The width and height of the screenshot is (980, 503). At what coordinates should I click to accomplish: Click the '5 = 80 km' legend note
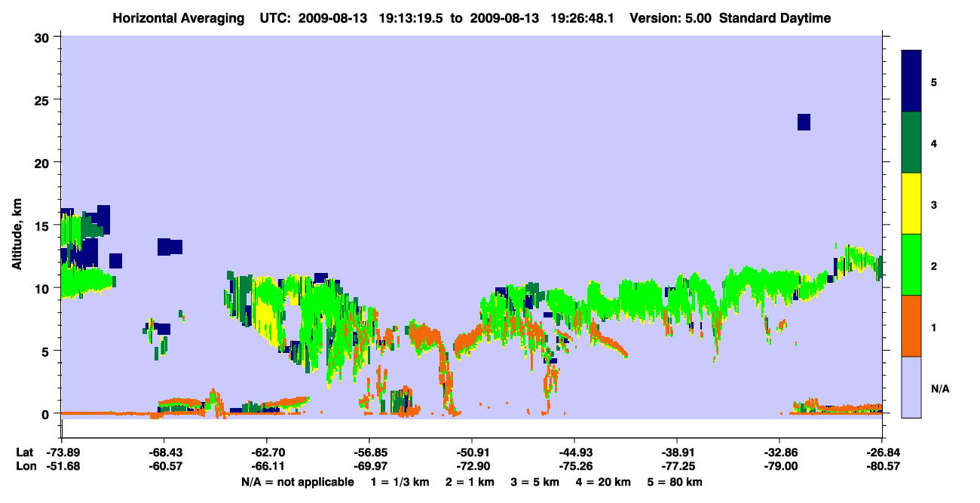point(675,482)
